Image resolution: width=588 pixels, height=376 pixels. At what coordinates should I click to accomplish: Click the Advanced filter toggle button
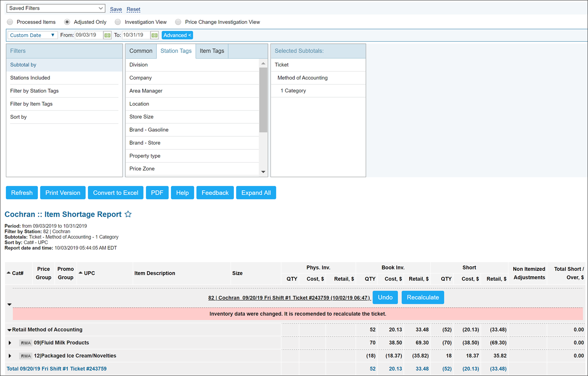177,35
